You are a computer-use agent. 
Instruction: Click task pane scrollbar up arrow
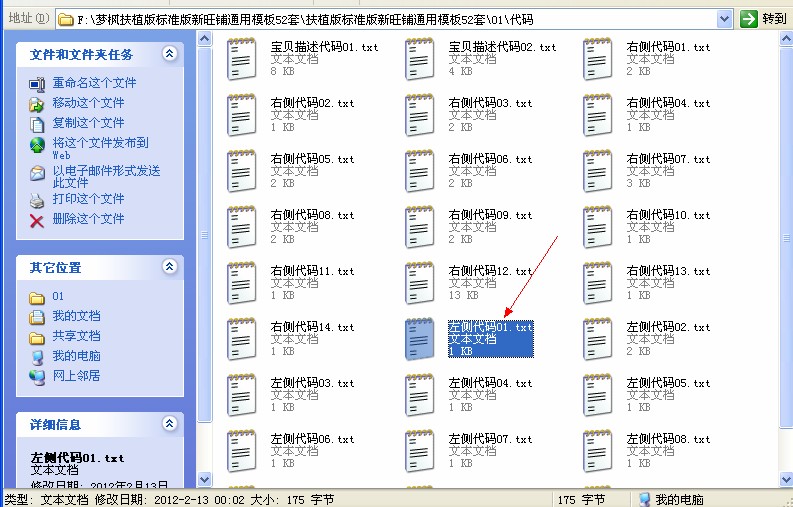pos(204,38)
